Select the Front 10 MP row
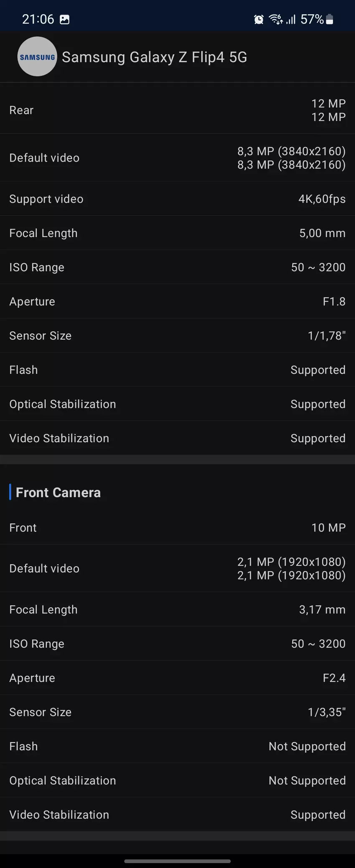Screen dimensions: 355x868 tap(177, 528)
